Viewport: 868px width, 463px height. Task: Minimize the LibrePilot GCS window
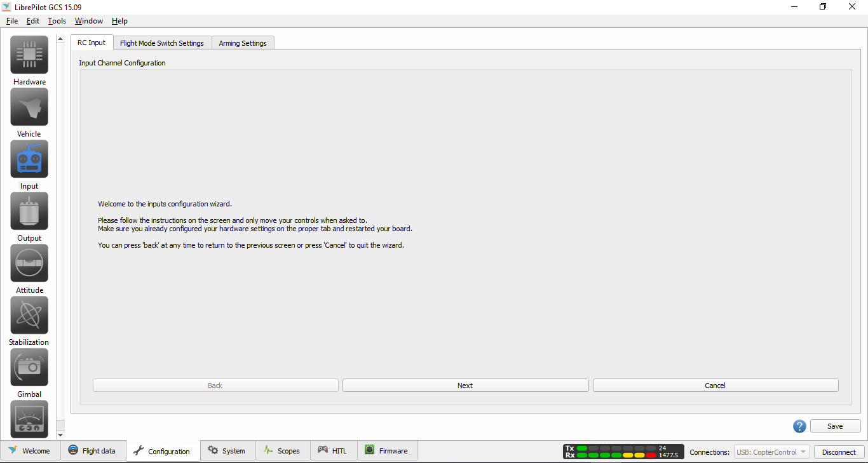(x=794, y=7)
